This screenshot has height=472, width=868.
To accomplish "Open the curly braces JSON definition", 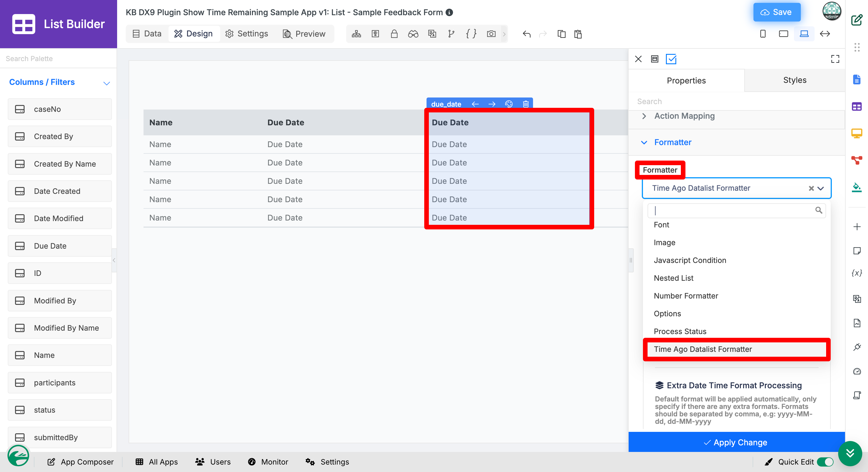I will (x=471, y=34).
